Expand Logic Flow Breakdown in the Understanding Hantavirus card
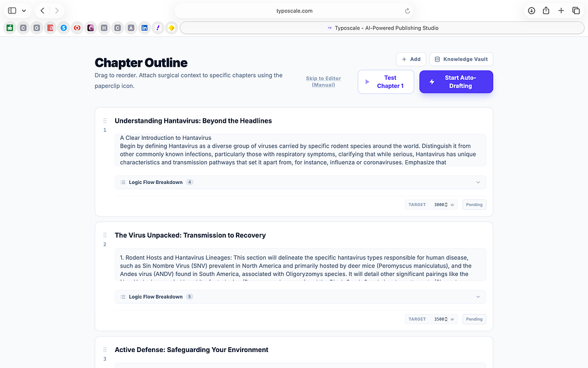This screenshot has height=368, width=588. [x=300, y=182]
